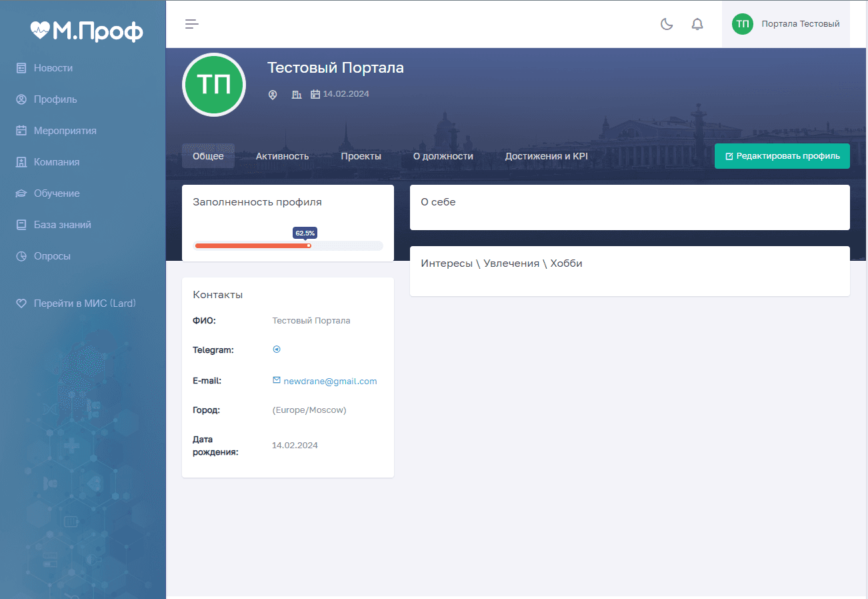This screenshot has height=599, width=868.
Task: Go to Профиль in the sidebar
Action: 55,99
